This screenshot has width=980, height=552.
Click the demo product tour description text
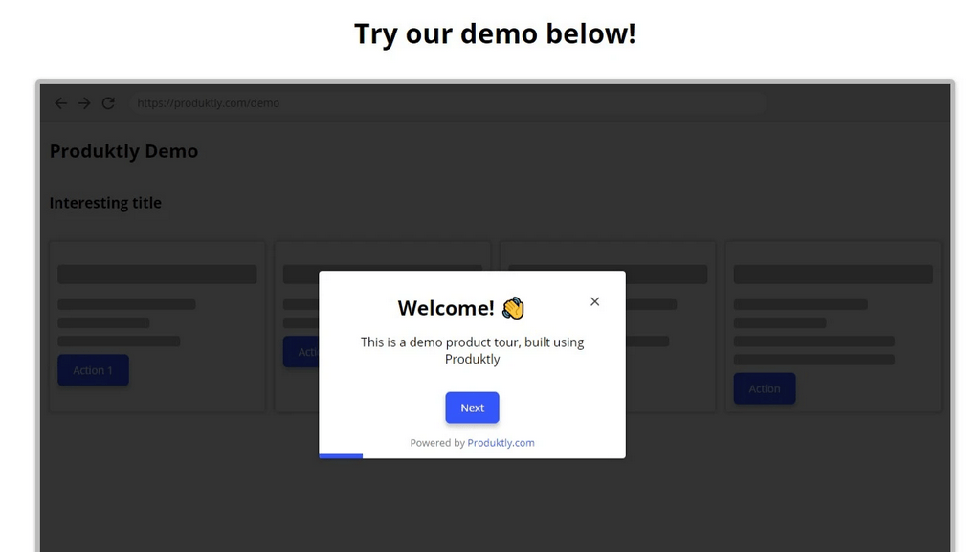[472, 350]
